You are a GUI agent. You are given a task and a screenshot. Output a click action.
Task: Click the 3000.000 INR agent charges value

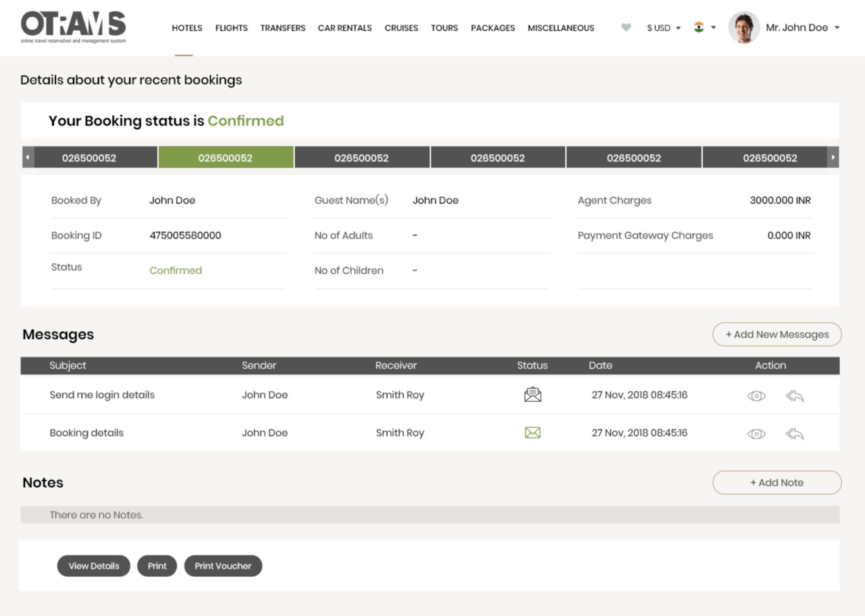[780, 200]
